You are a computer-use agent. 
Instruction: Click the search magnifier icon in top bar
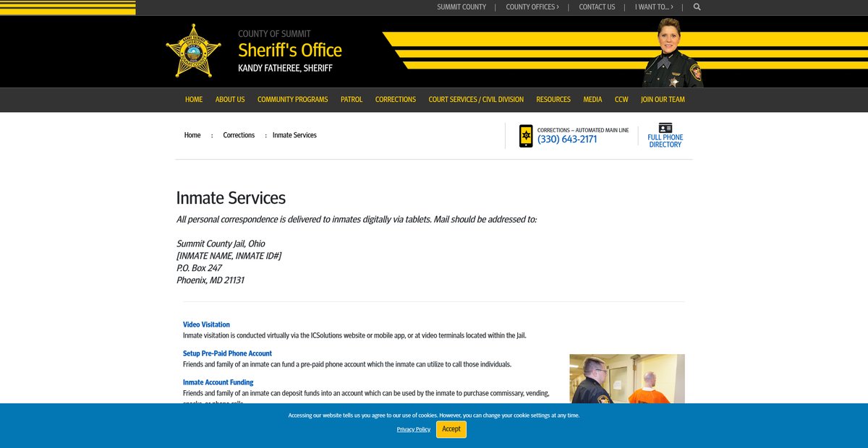coord(697,7)
